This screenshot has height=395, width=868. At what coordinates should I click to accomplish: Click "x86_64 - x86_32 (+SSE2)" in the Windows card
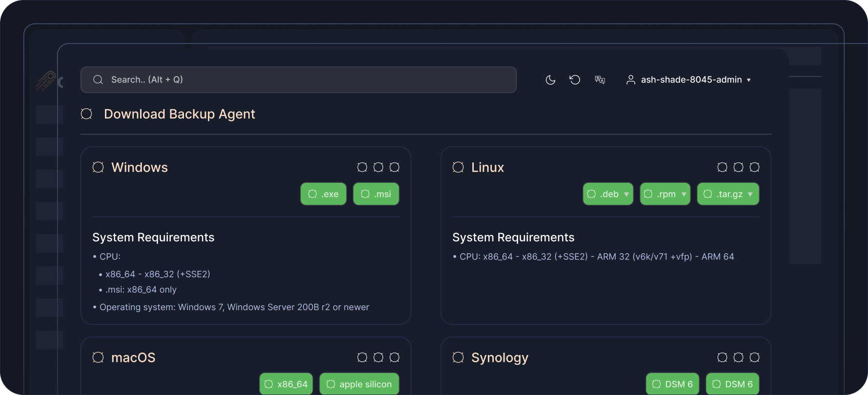[x=158, y=274]
